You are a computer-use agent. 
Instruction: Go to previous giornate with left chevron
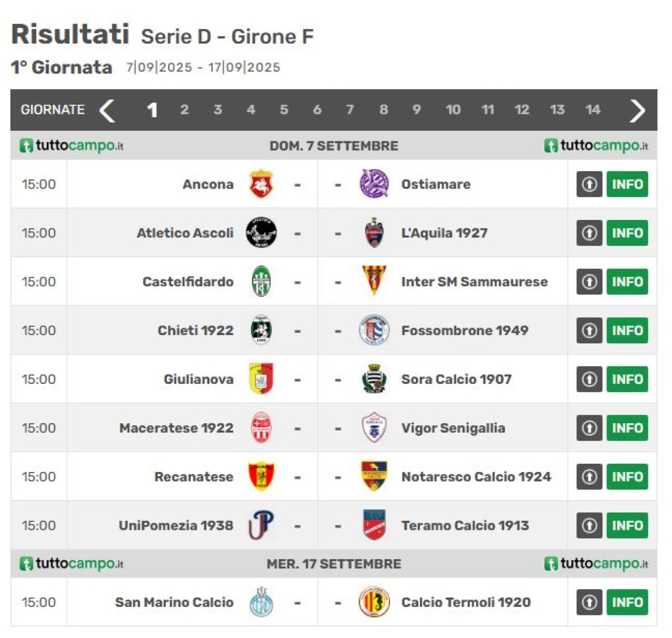pyautogui.click(x=107, y=110)
